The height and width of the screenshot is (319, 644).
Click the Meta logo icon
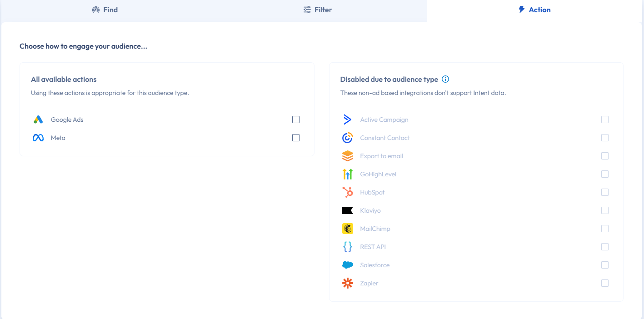pos(38,138)
